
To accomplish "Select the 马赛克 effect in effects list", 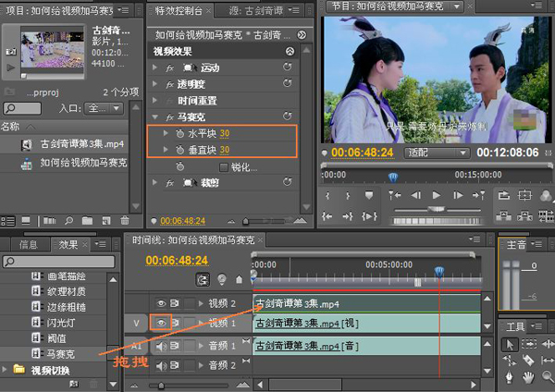I will (x=61, y=354).
